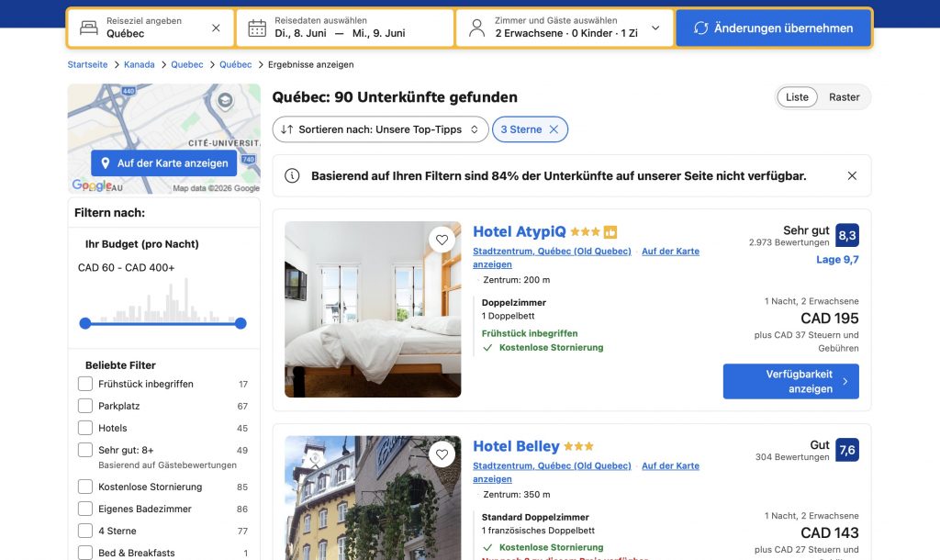
Task: Click the sort arrows icon in sort button
Action: (x=287, y=129)
